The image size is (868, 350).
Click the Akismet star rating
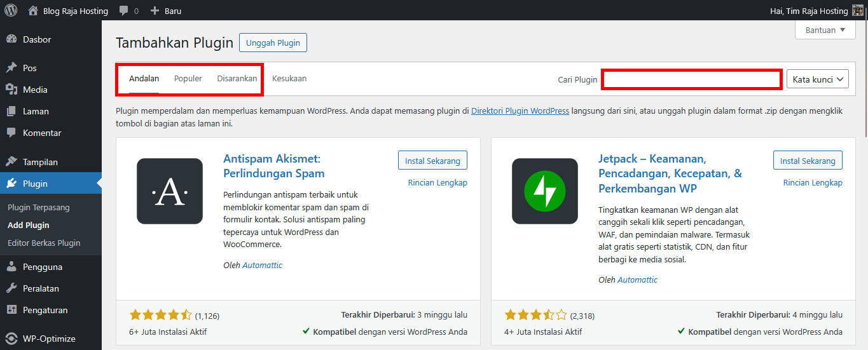pyautogui.click(x=160, y=315)
